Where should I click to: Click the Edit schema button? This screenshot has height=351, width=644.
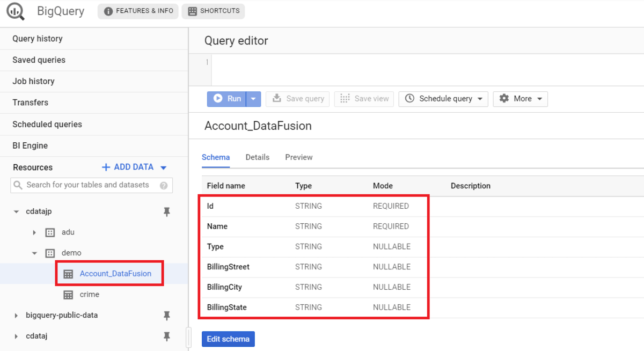(x=228, y=339)
